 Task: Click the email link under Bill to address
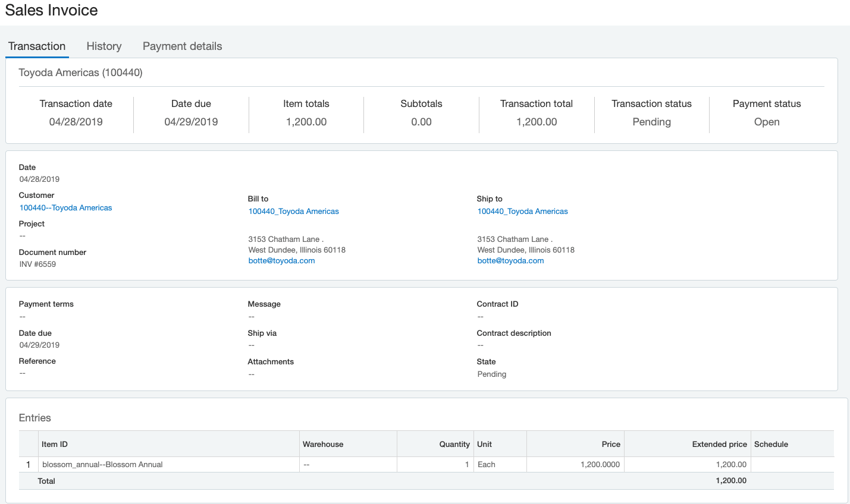(281, 261)
